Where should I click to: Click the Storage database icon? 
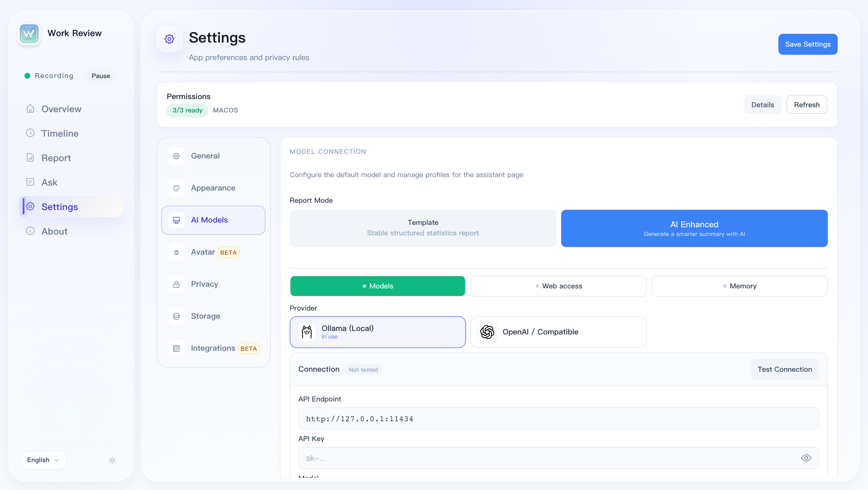click(177, 316)
